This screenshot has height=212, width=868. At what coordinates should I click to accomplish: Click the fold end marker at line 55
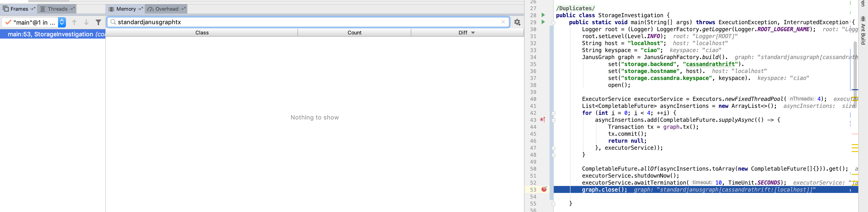[x=553, y=204]
